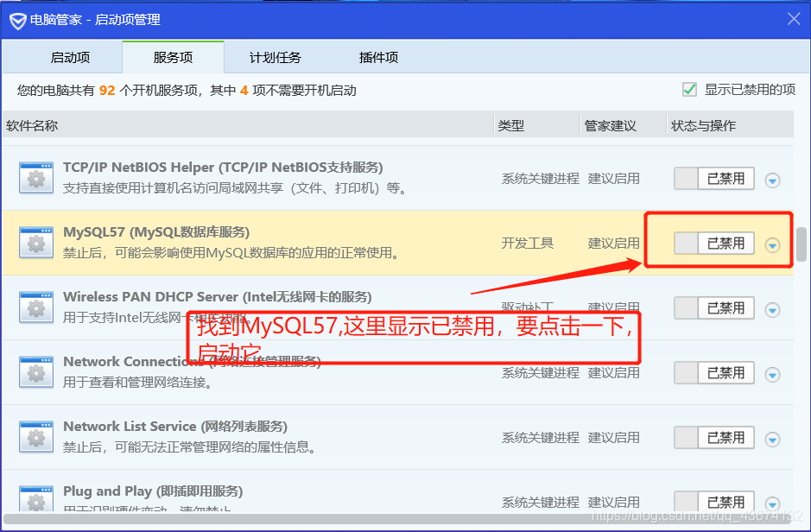Select the 服务项 tab
Screen dimensions: 811x532
(x=174, y=57)
